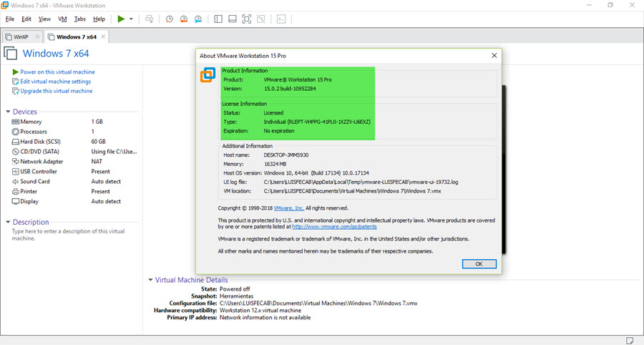Click the Revert to Snapshot icon with orange arrow

pos(184,19)
